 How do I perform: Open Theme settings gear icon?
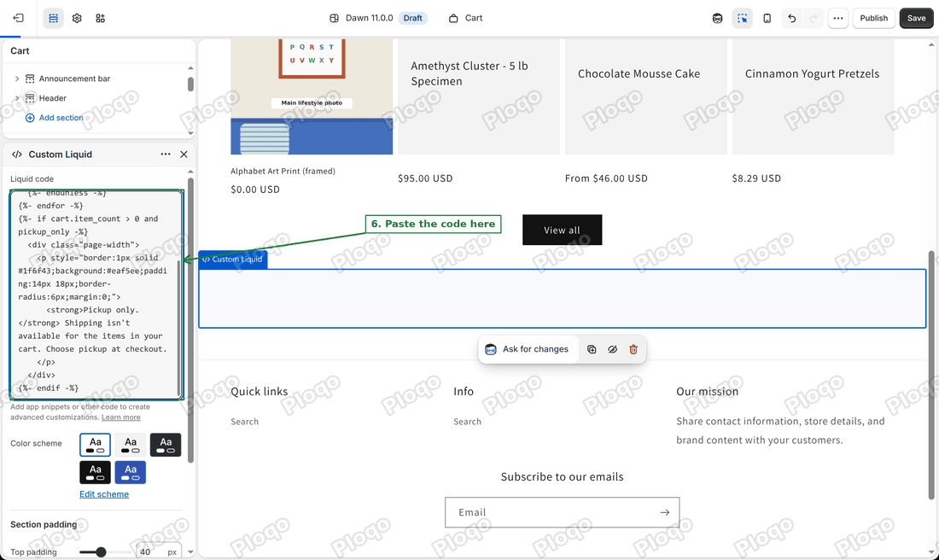click(77, 18)
